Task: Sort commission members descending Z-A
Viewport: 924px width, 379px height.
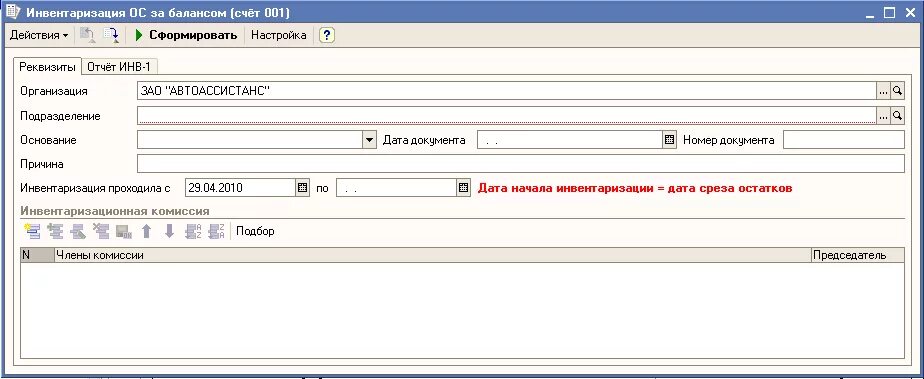Action: click(216, 232)
